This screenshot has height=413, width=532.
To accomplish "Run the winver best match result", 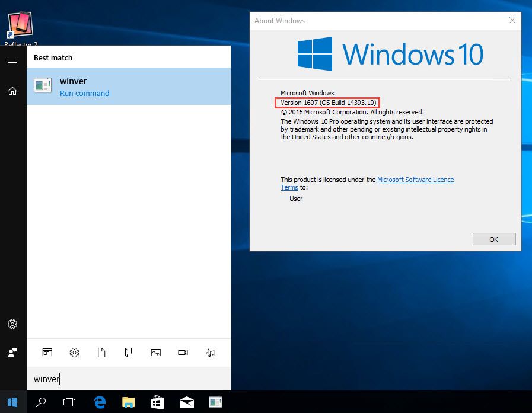I will click(129, 86).
